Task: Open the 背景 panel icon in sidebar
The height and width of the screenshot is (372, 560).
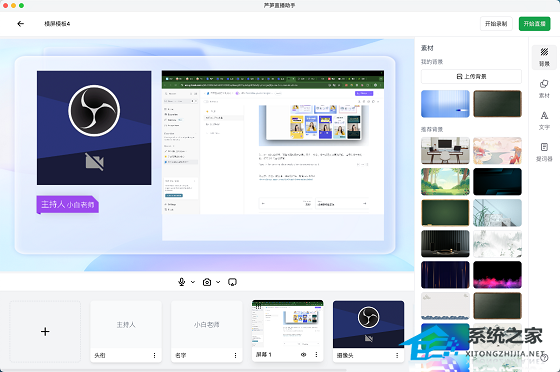Action: pyautogui.click(x=544, y=57)
